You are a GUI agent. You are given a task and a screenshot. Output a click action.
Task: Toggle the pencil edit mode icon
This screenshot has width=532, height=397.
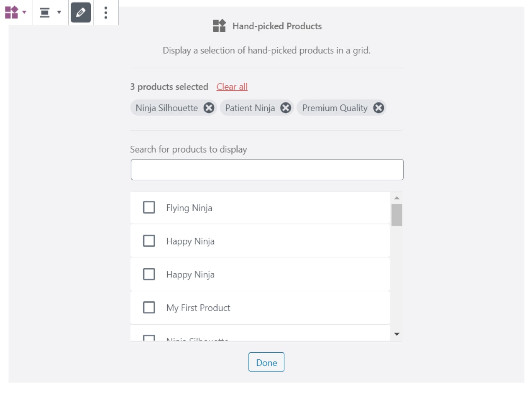pyautogui.click(x=80, y=13)
